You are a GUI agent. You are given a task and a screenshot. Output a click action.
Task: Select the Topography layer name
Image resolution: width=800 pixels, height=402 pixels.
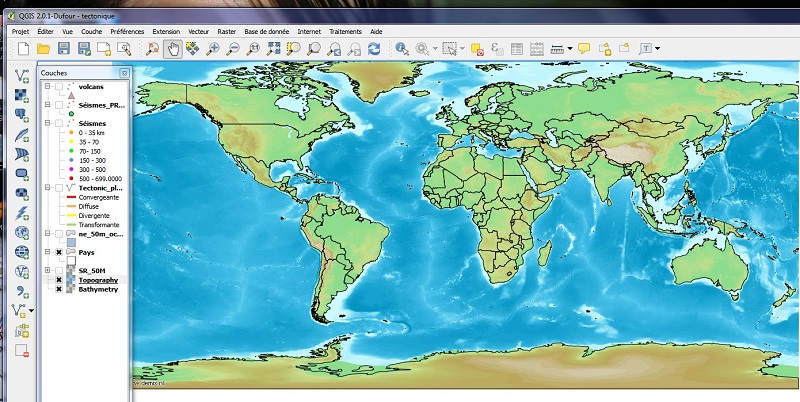(x=98, y=280)
